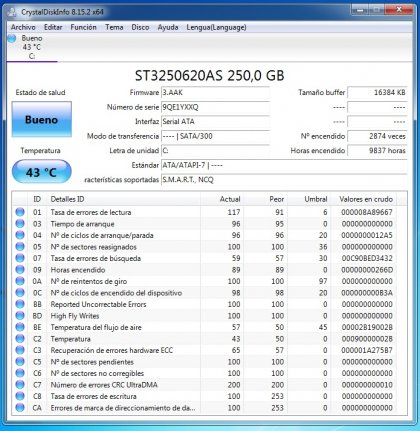Click the Valores en crudo column header

click(363, 199)
